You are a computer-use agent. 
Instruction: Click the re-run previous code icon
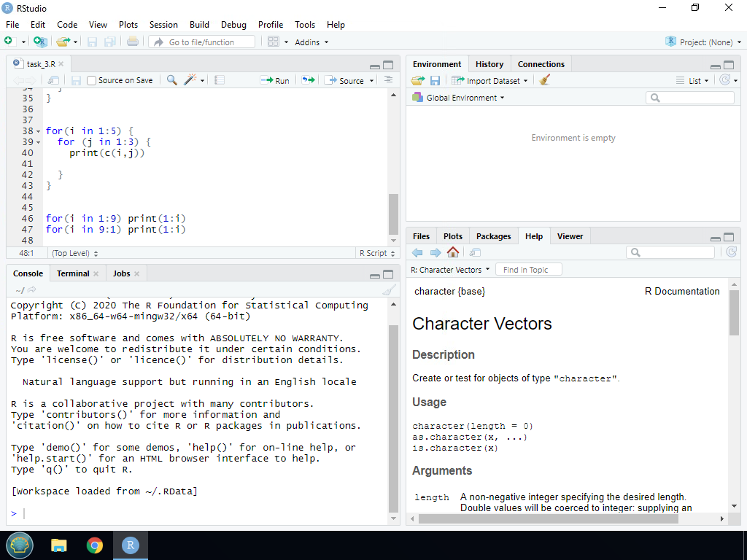point(308,80)
